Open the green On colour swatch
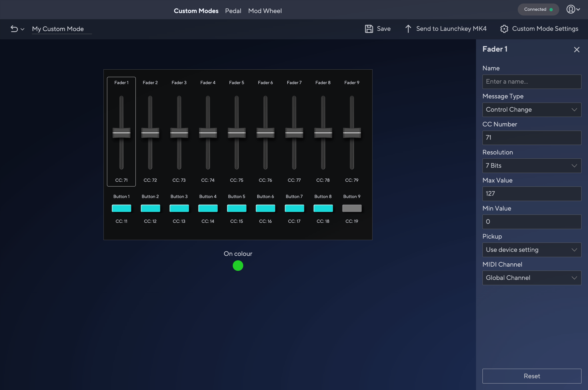Image resolution: width=588 pixels, height=390 pixels. (x=238, y=266)
